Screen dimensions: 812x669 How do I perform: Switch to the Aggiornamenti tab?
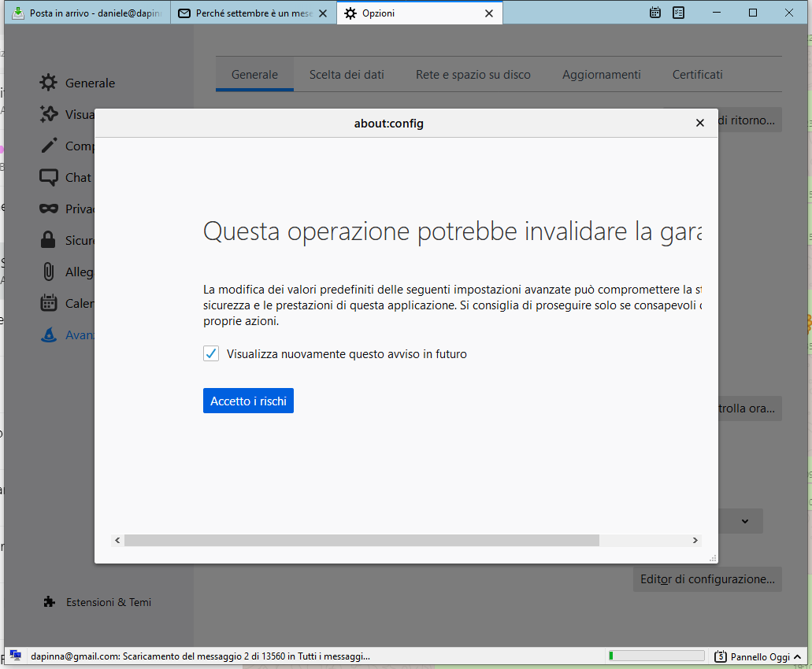click(601, 75)
